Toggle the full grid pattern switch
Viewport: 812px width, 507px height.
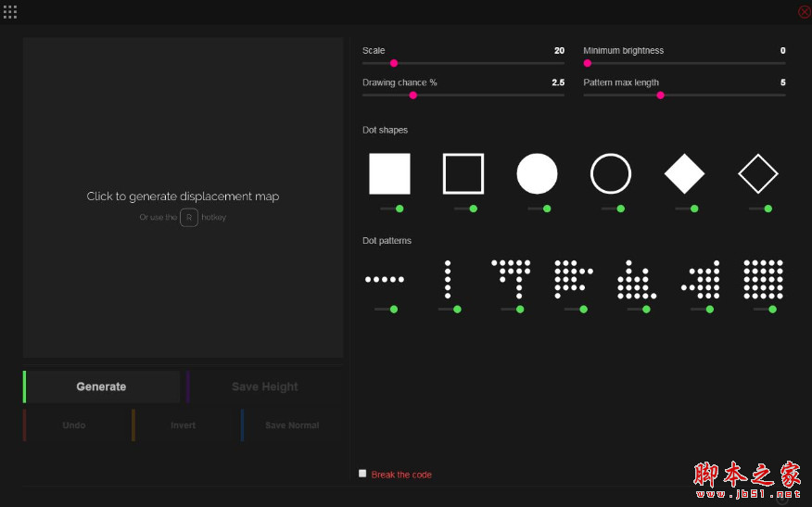tap(766, 310)
